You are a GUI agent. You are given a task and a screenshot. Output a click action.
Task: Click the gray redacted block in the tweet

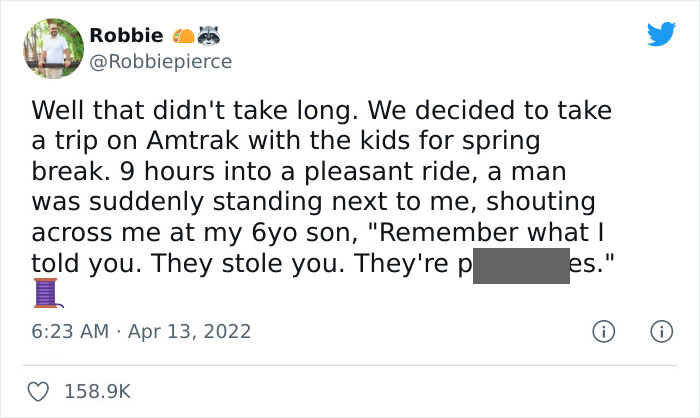coord(520,265)
